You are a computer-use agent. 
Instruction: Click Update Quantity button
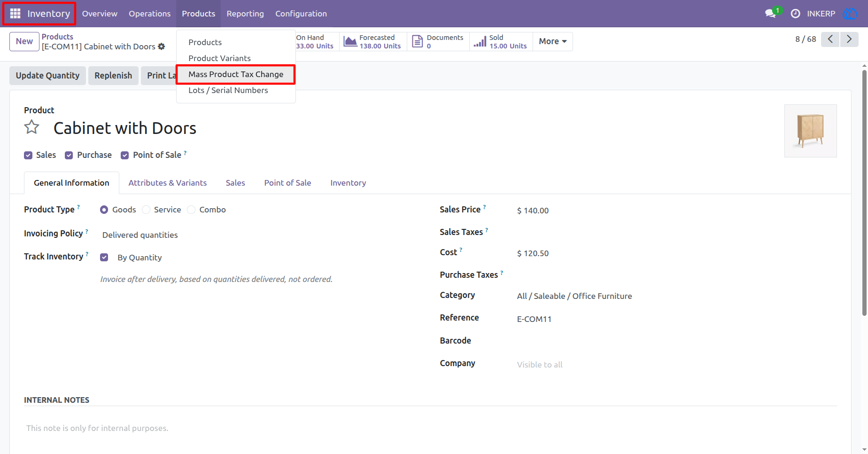pos(47,76)
